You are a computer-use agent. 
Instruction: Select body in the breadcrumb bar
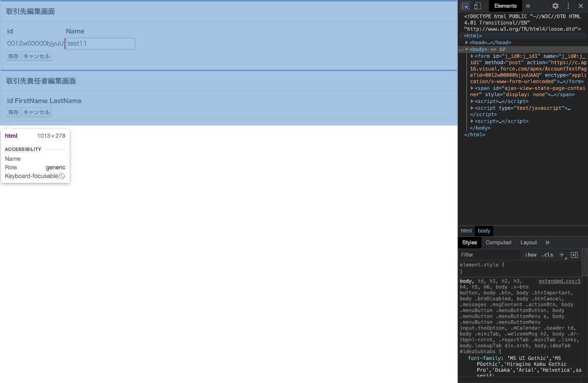click(484, 230)
